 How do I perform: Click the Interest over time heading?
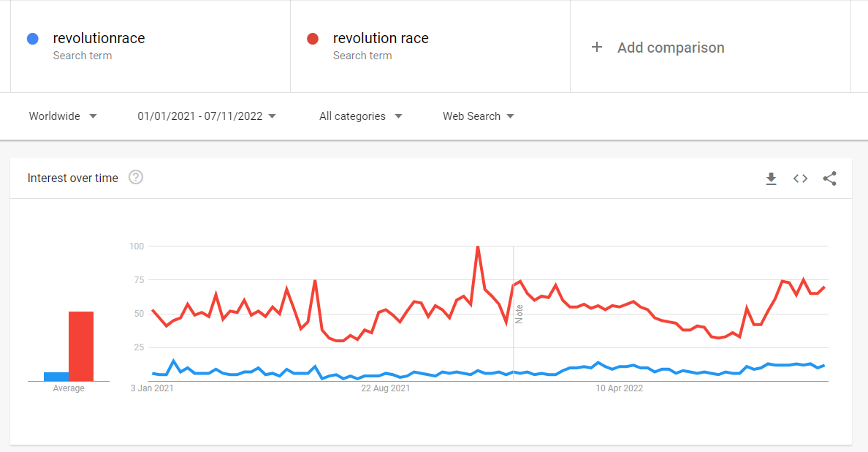(x=72, y=178)
